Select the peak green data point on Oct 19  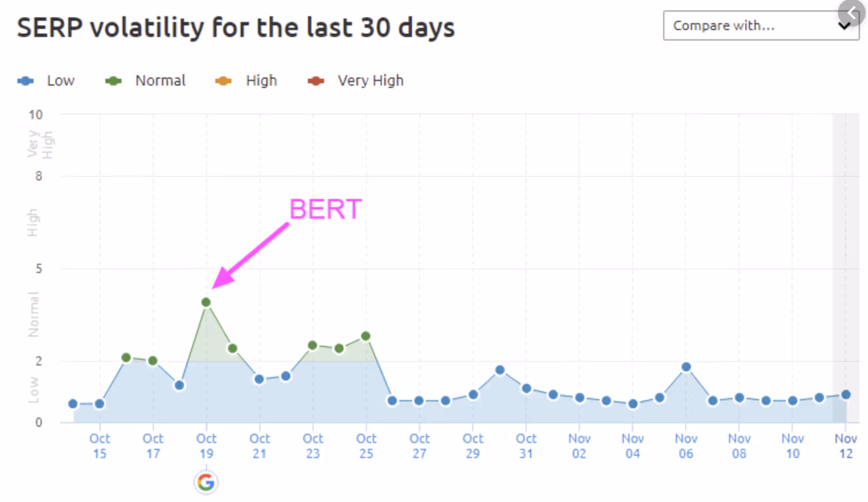pyautogui.click(x=206, y=302)
